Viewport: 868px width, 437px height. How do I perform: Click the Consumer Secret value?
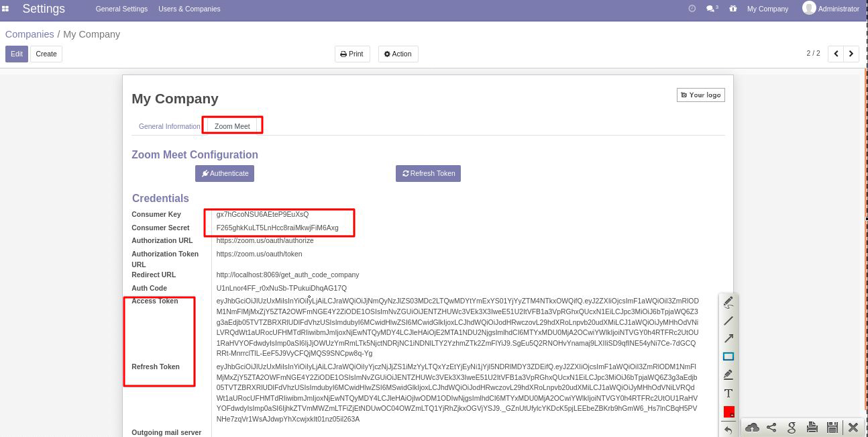277,228
